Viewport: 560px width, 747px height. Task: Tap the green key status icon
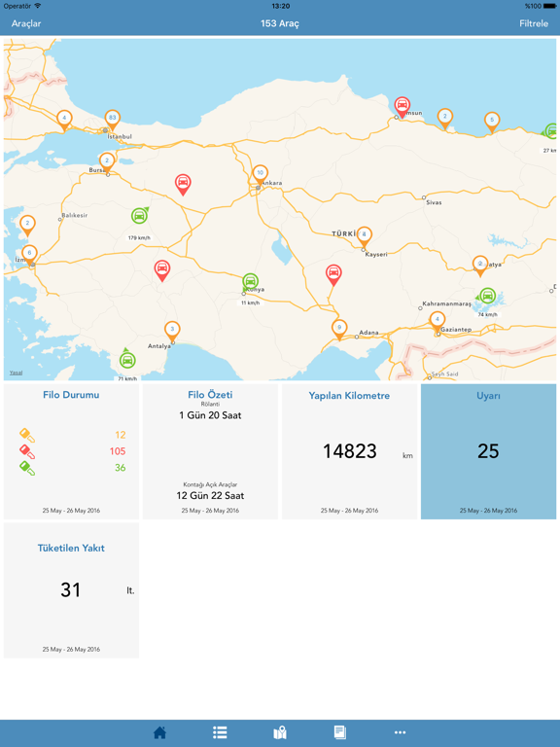pyautogui.click(x=27, y=468)
